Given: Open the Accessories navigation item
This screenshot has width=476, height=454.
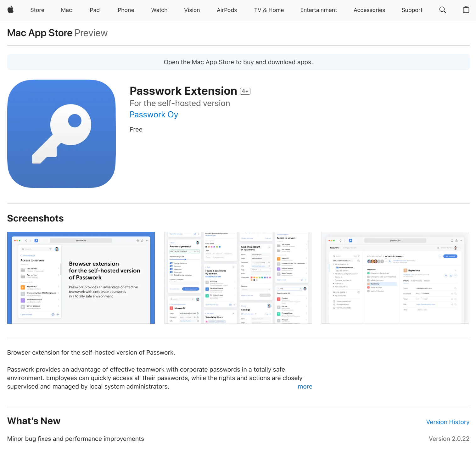Looking at the screenshot, I should pyautogui.click(x=369, y=10).
